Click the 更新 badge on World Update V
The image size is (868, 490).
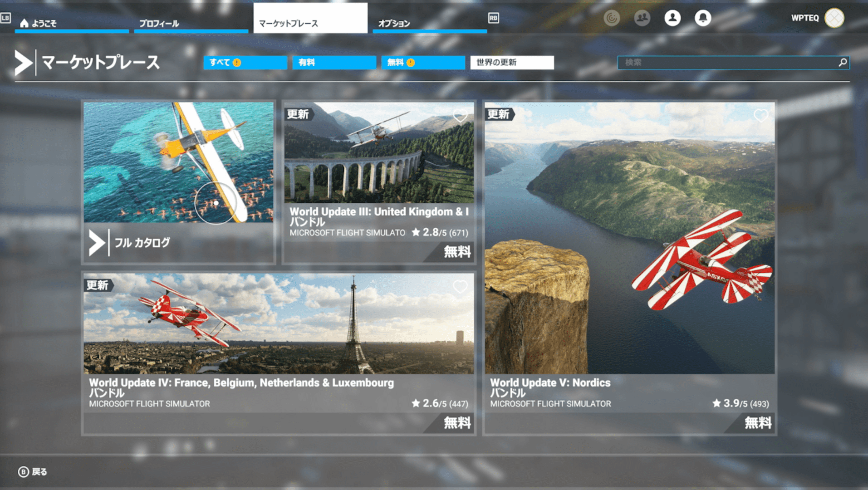tap(499, 114)
